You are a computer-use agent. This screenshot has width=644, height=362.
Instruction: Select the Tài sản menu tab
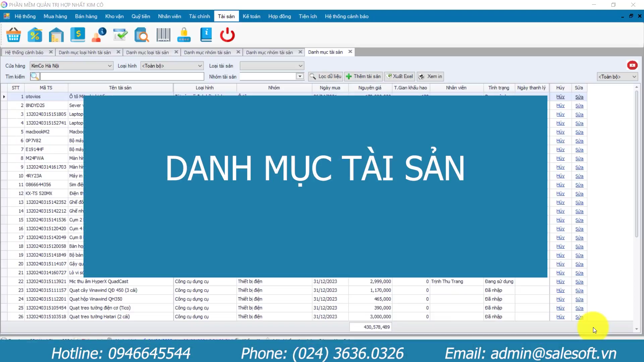(226, 16)
